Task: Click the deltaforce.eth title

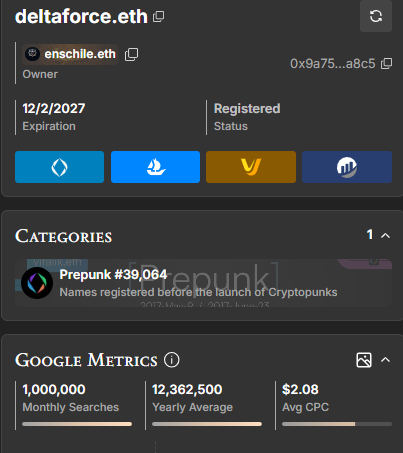Action: (81, 16)
